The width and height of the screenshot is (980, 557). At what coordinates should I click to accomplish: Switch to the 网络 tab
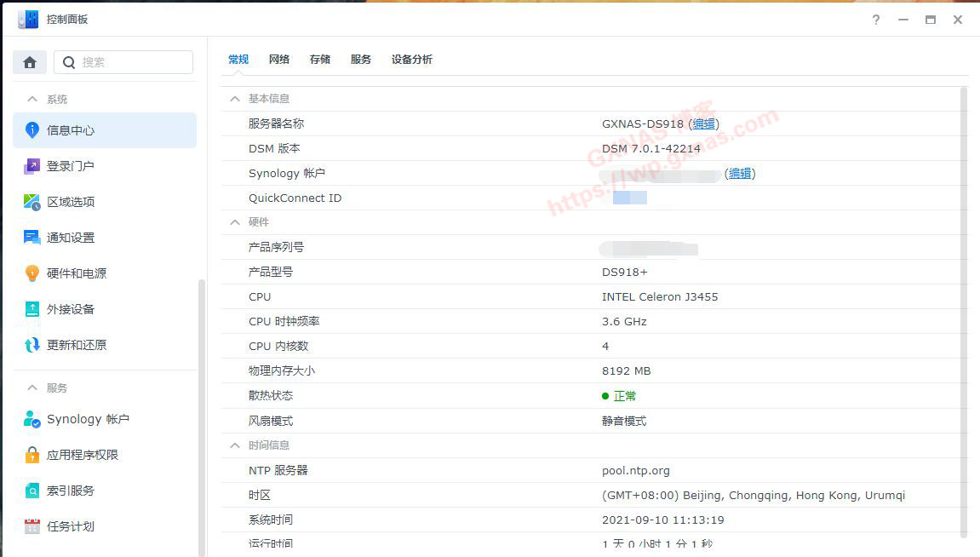click(x=279, y=60)
